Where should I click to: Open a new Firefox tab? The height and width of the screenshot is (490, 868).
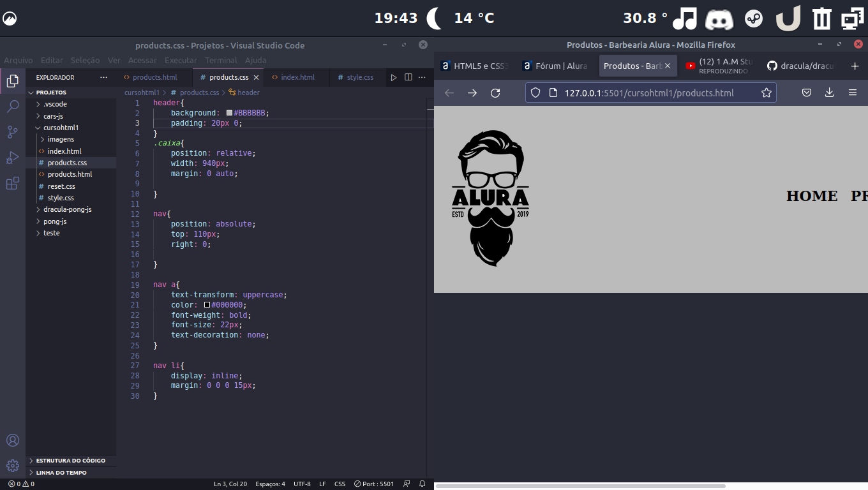point(855,66)
